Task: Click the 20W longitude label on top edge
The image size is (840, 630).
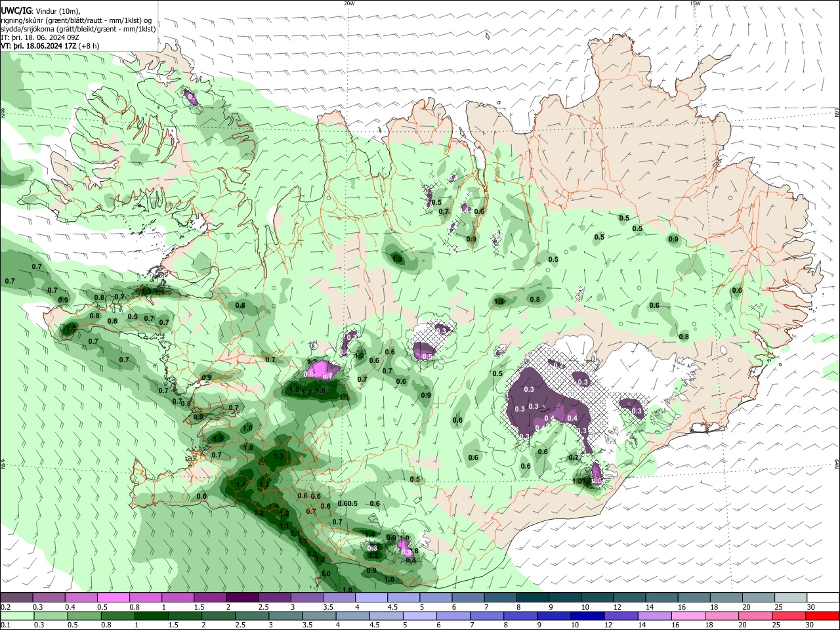Action: (x=349, y=3)
